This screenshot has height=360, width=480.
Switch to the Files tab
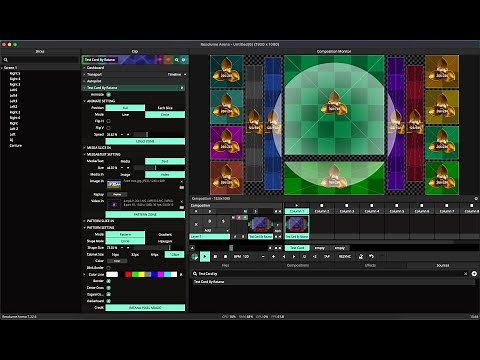[x=226, y=265]
